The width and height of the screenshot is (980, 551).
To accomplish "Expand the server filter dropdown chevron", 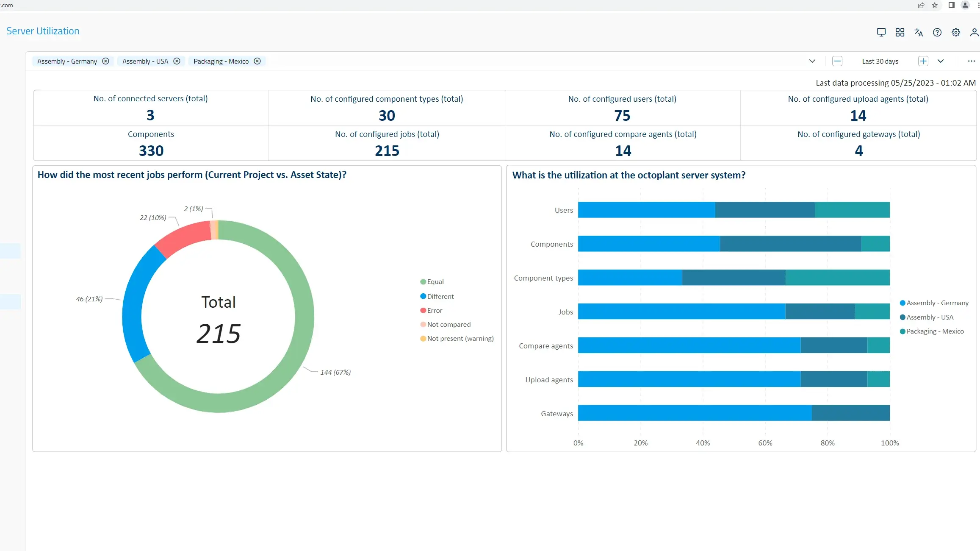I will click(x=812, y=61).
